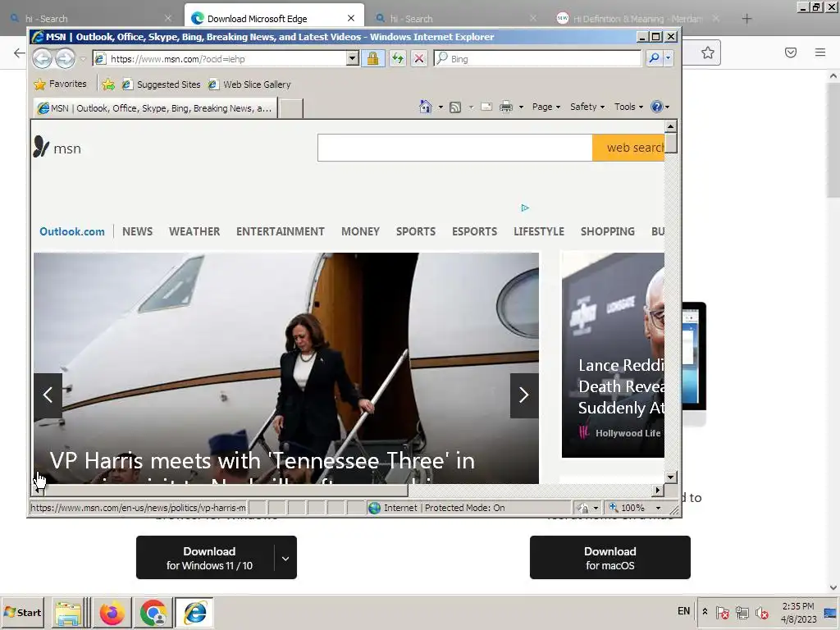Click the msn.com address bar in Internet Explorer
The height and width of the screenshot is (630, 840).
220,58
